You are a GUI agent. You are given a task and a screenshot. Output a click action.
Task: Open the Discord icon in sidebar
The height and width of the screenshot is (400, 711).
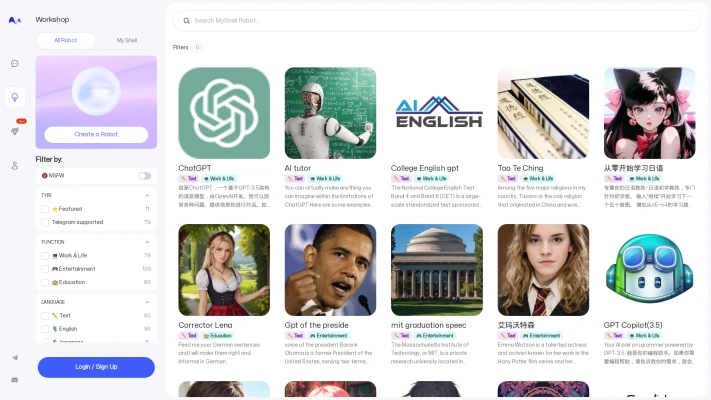[x=15, y=380]
